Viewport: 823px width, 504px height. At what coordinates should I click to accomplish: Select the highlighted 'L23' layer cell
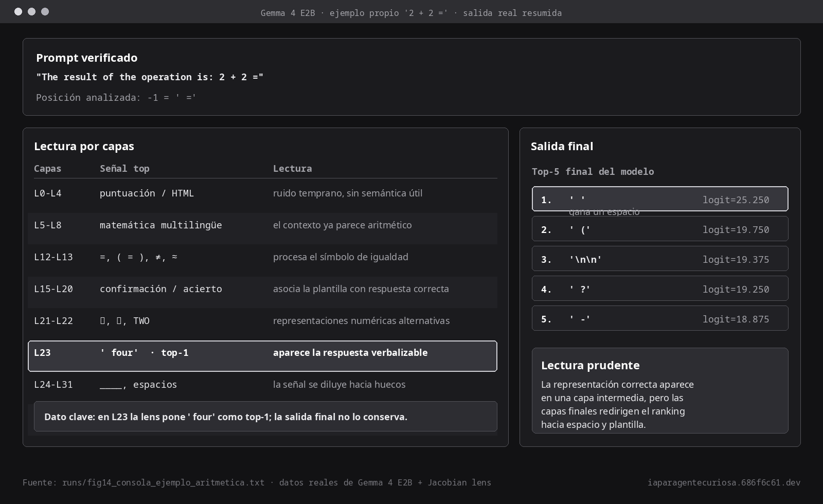(x=42, y=353)
